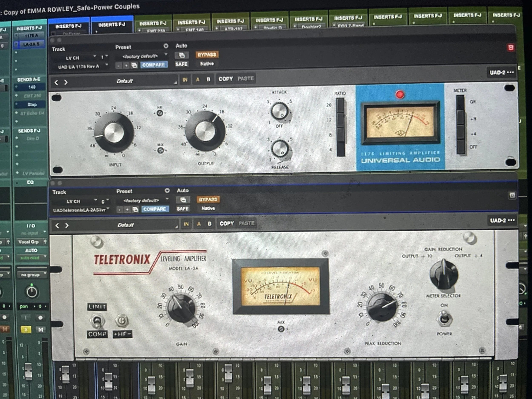Click COMPARE in the LA-2A window
The height and width of the screenshot is (399, 532).
pos(155,209)
